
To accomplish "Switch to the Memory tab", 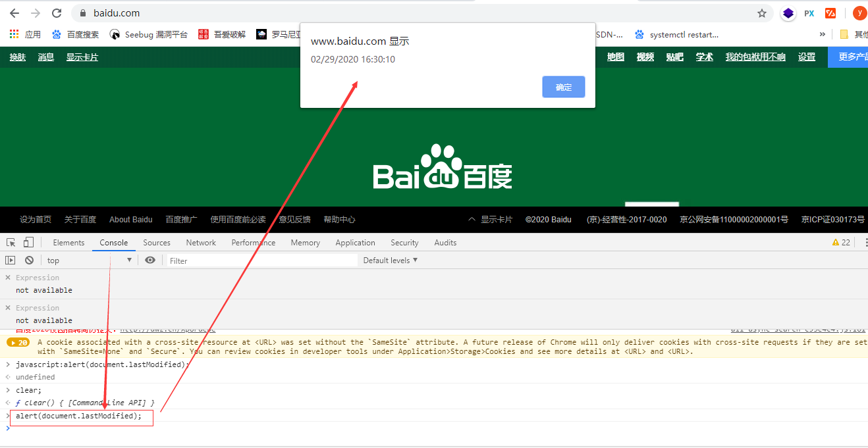I will [x=306, y=243].
